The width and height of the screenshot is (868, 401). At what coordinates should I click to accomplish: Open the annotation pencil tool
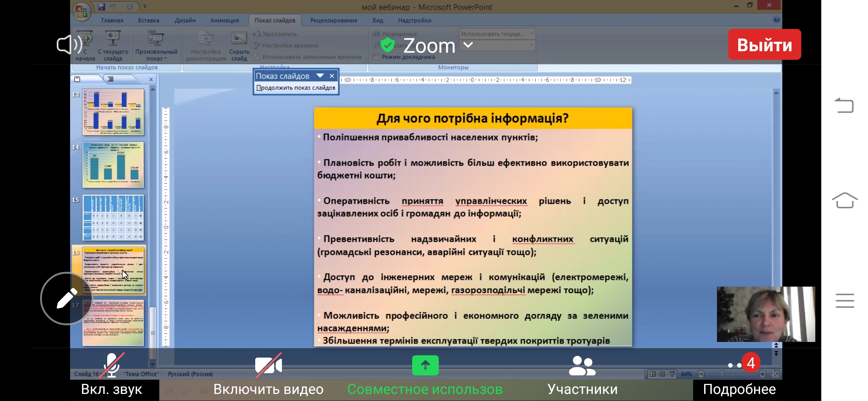click(x=67, y=299)
